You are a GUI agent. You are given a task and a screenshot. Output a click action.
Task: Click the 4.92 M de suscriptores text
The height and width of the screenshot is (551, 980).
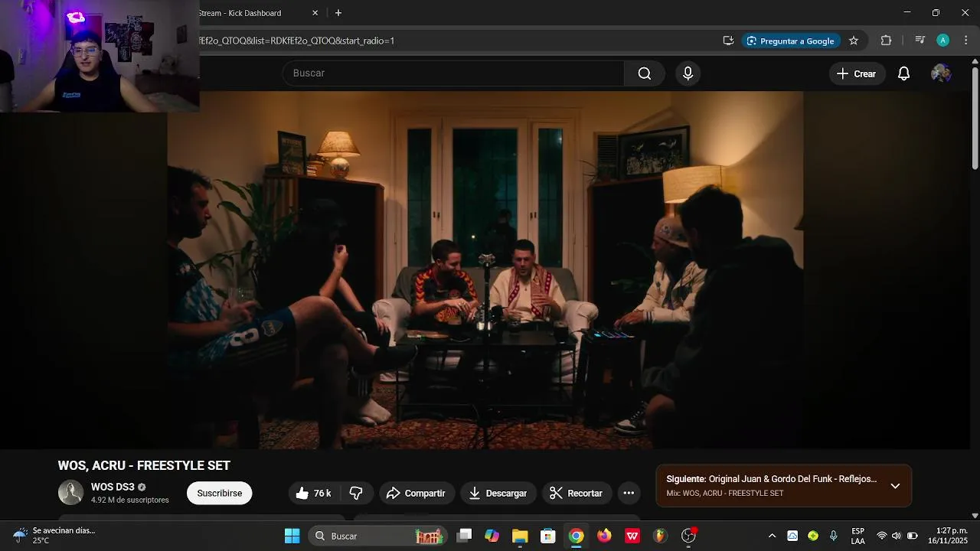coord(130,500)
